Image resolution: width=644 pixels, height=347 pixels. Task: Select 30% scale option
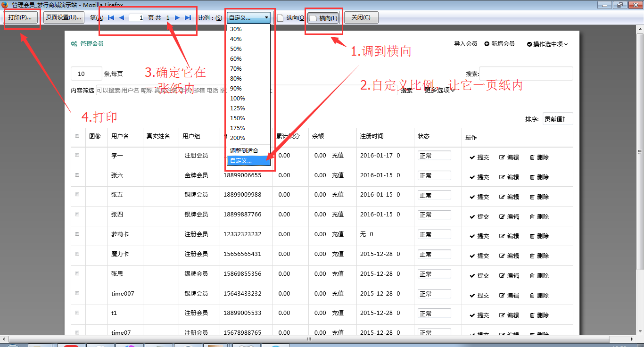(x=248, y=29)
